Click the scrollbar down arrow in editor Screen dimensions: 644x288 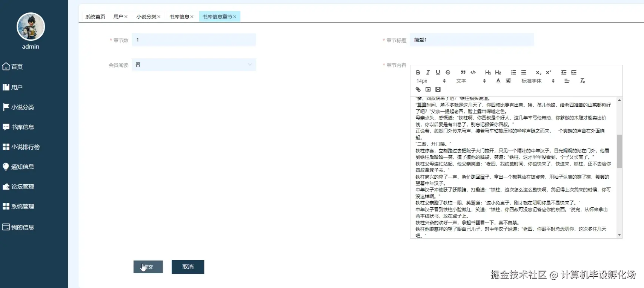[x=619, y=235]
